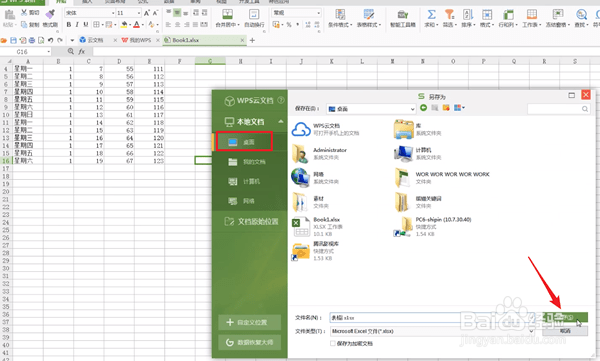Viewport: 600px width, 361px height.
Task: Open 文档原始位置 in sidebar
Action: click(251, 221)
